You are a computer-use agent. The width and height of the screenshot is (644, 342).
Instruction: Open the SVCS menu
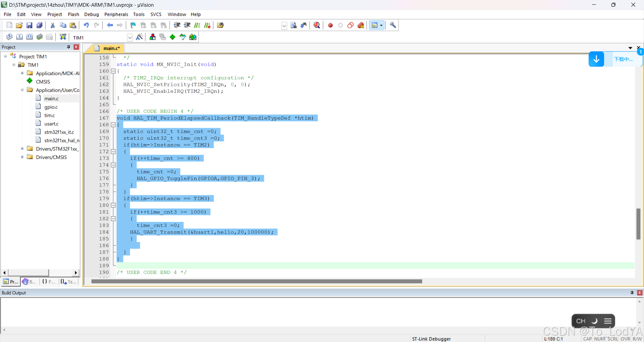click(x=156, y=14)
